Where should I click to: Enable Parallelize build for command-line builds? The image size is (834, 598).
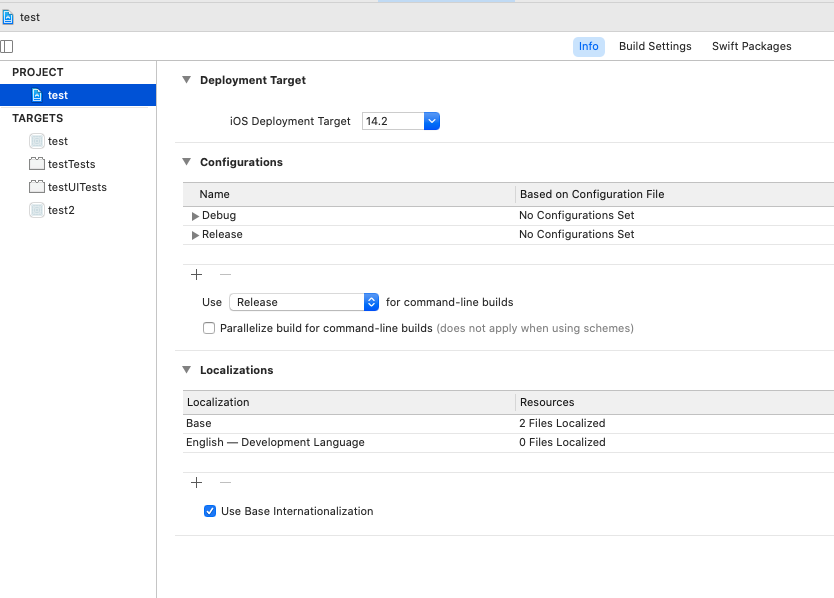(x=209, y=328)
